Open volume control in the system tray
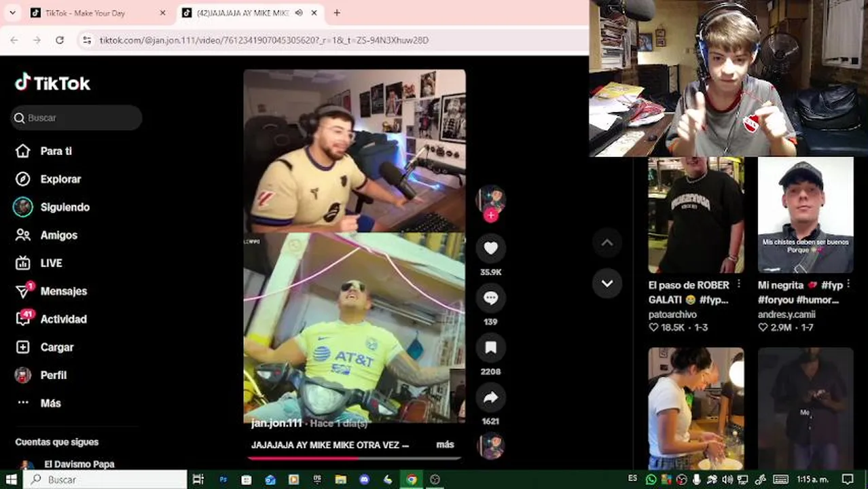Viewport: 868px width, 489px height. [x=728, y=479]
